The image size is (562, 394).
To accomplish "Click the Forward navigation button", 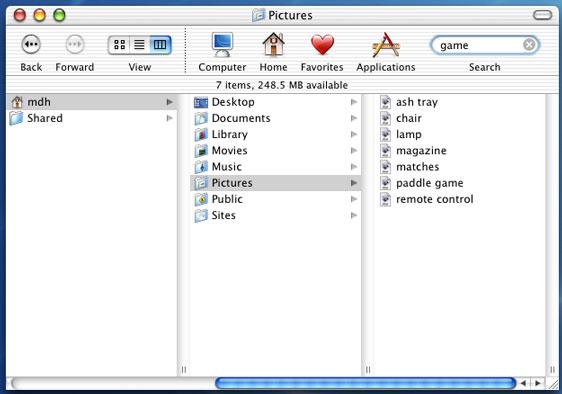I will click(x=75, y=45).
